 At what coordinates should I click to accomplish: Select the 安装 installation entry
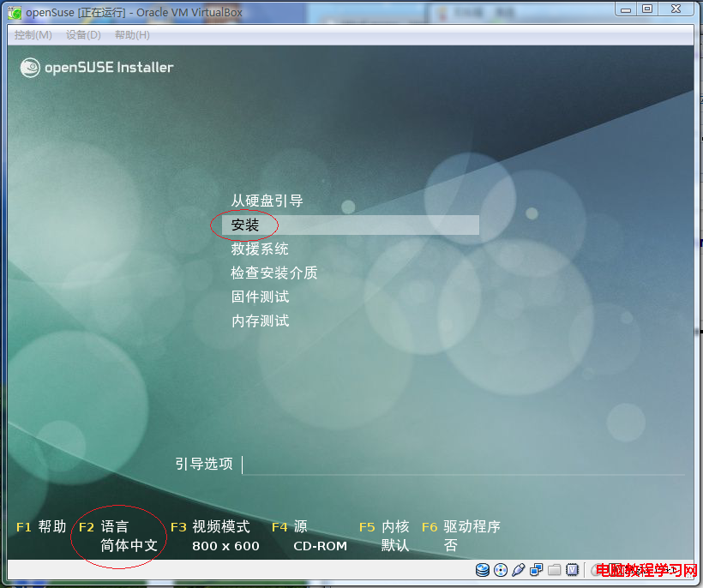pos(351,225)
